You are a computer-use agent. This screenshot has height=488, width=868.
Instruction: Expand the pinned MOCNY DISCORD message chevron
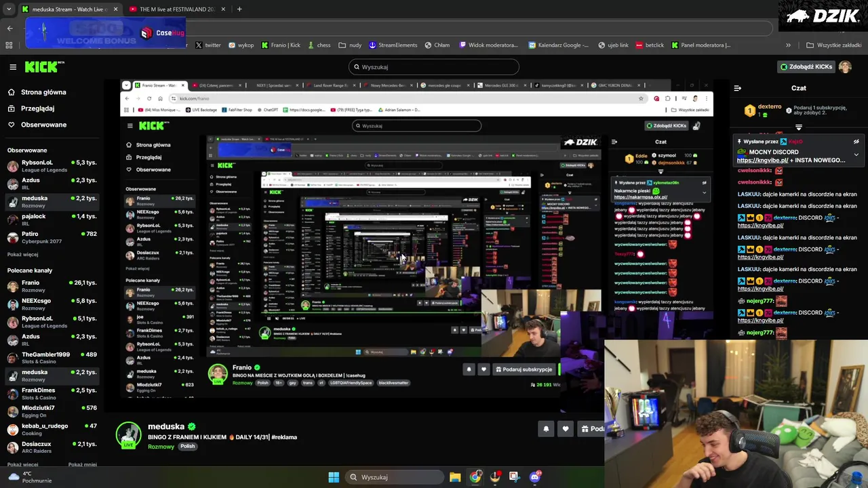(x=856, y=155)
